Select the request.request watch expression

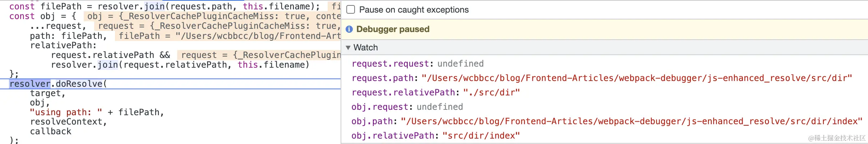(417, 64)
